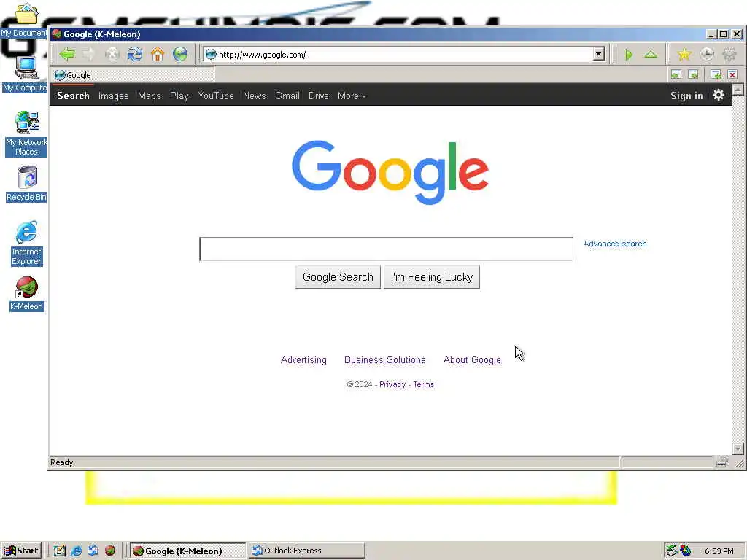Image resolution: width=747 pixels, height=560 pixels.
Task: Open the Windows Start menu
Action: pos(21,551)
